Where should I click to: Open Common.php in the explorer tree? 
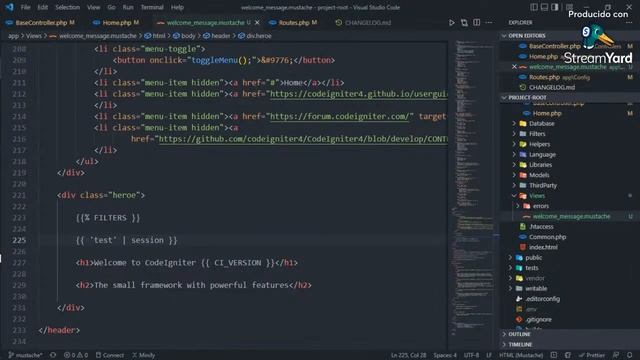547,237
